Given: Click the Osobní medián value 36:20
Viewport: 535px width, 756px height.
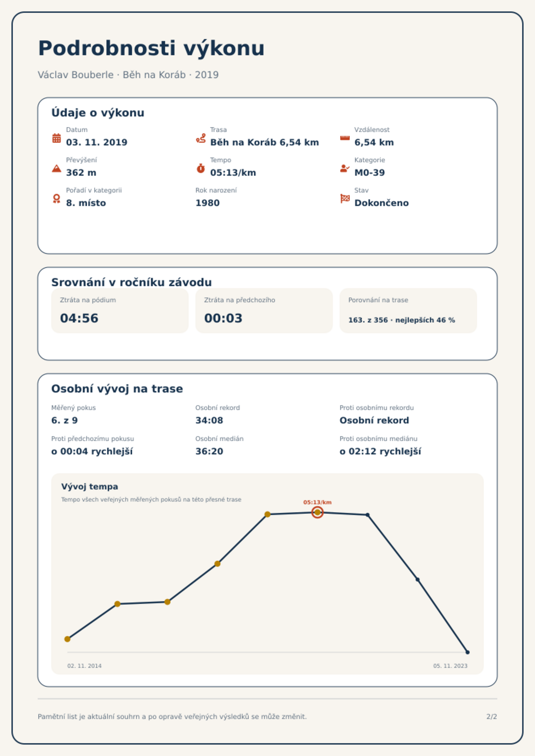Looking at the screenshot, I should [209, 451].
